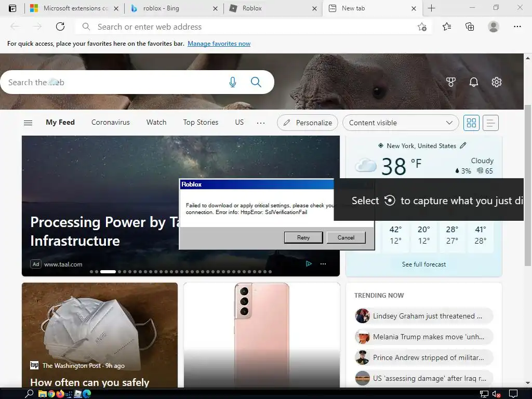532x399 pixels.
Task: Close the roblox - Bing tab
Action: (x=215, y=8)
